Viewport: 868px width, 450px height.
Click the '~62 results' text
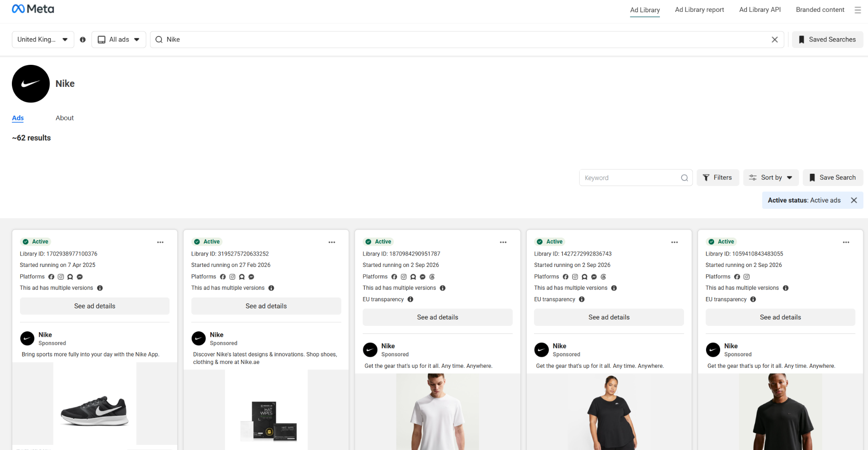click(31, 138)
